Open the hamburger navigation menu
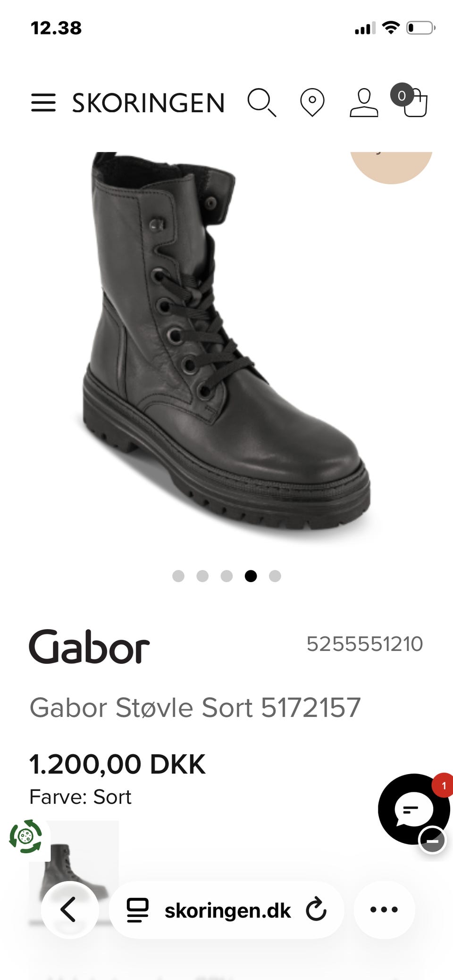Viewport: 453px width, 980px height. click(43, 103)
